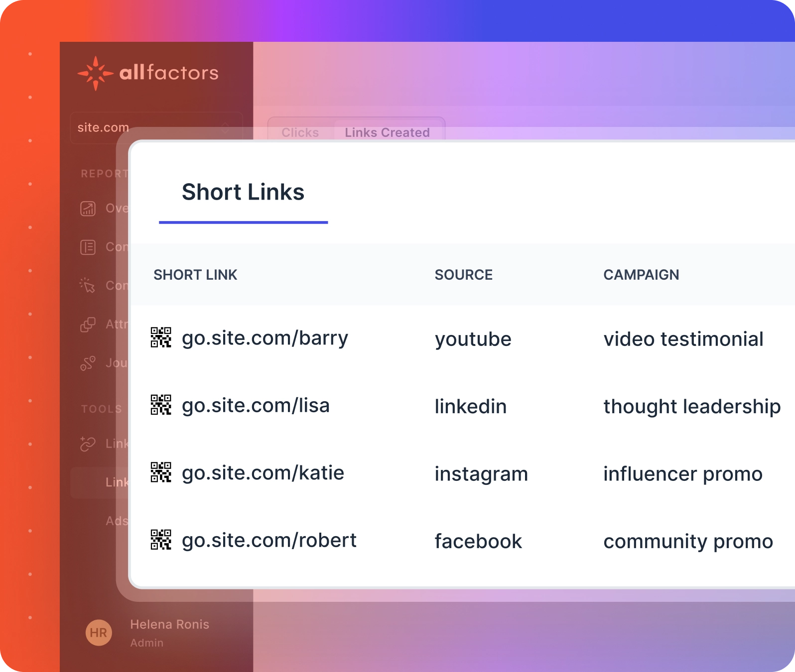The image size is (795, 672).
Task: Click the QR code icon for go.site.com/katie
Action: pos(161,472)
